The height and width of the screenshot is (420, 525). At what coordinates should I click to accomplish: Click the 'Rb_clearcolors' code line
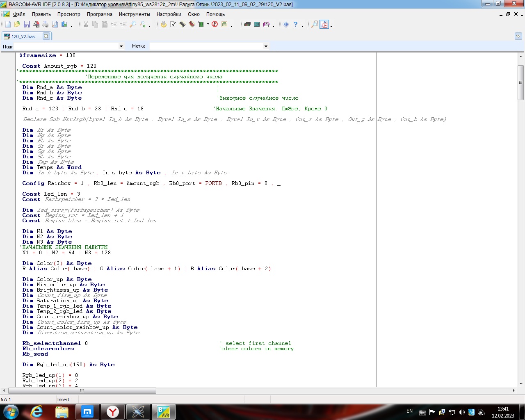click(48, 349)
